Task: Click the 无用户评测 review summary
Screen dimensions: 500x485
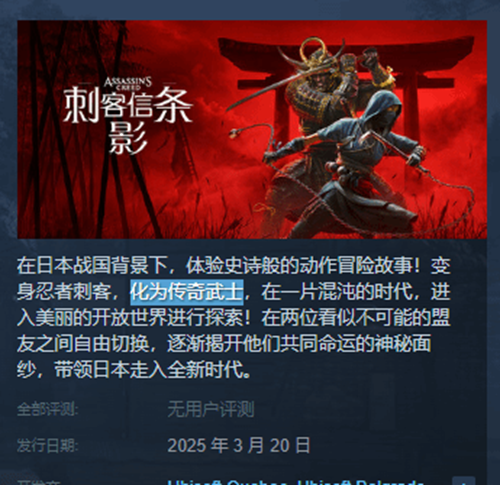Action: 211,409
